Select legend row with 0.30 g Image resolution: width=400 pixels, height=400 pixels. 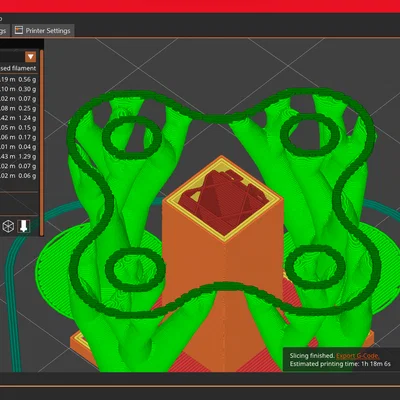point(18,89)
